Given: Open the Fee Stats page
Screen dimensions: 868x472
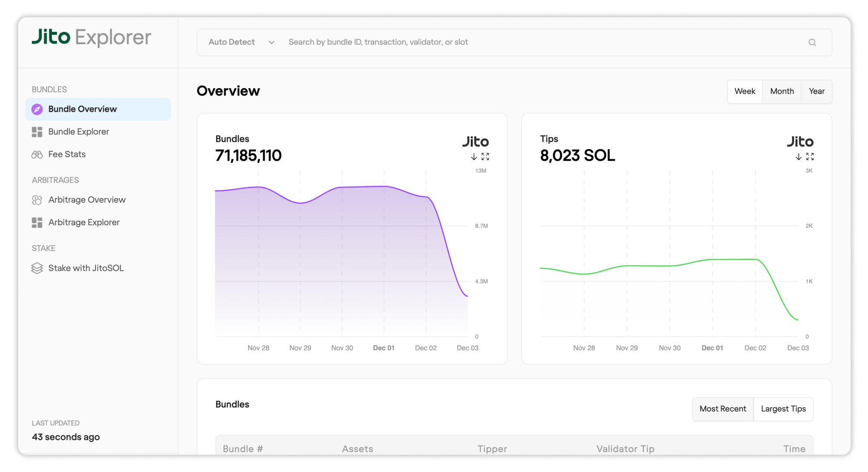Looking at the screenshot, I should (67, 155).
